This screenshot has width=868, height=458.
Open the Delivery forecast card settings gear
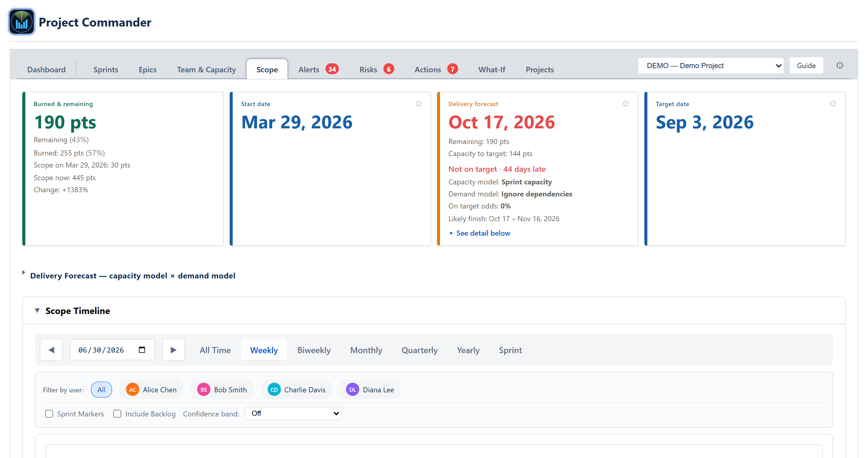(x=625, y=104)
